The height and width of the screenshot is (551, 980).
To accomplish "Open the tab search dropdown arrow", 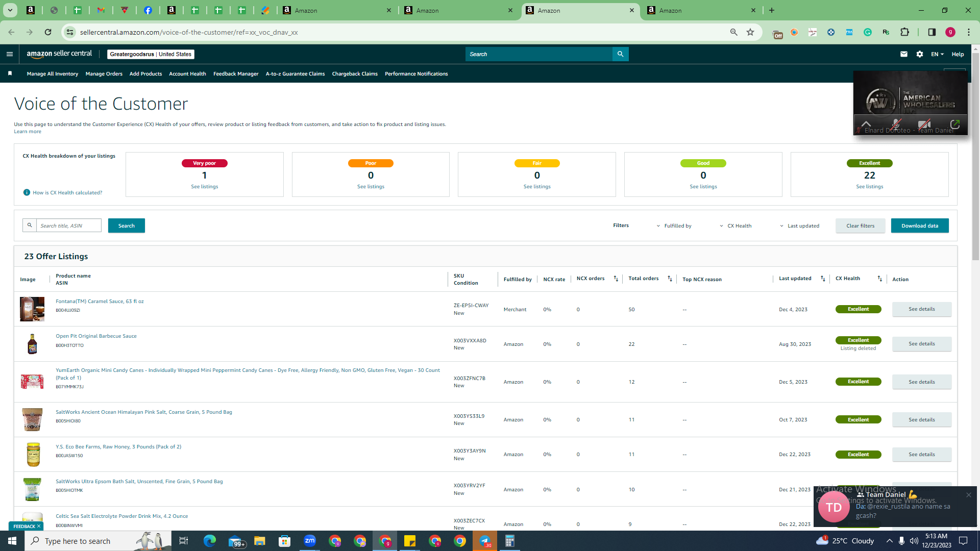I will 10,10.
